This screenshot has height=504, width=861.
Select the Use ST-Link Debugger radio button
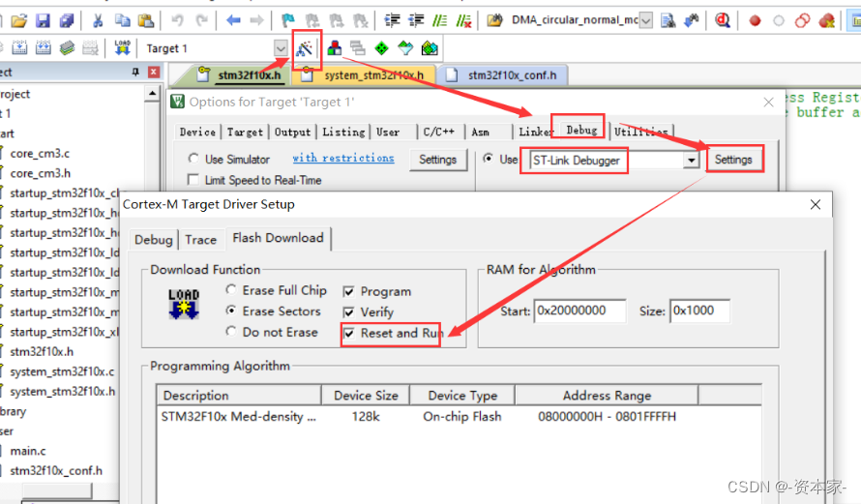(x=488, y=159)
